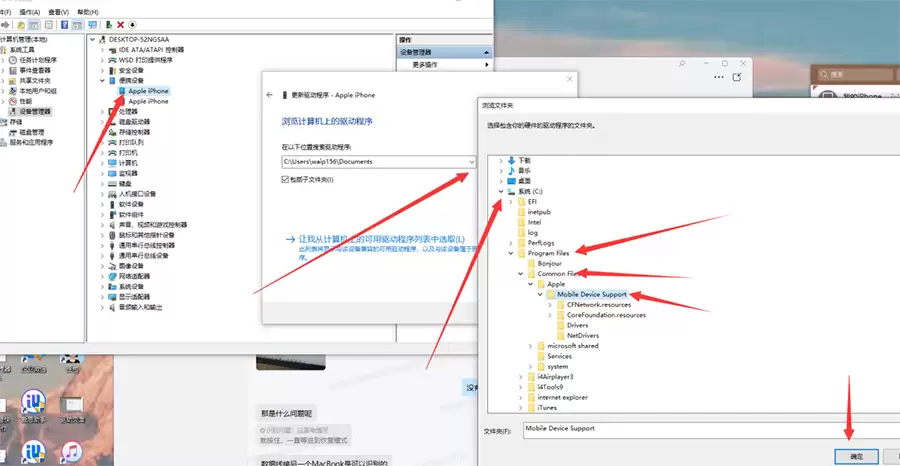Select the second Apple iPhone device entry
This screenshot has width=900, height=466.
pos(148,101)
